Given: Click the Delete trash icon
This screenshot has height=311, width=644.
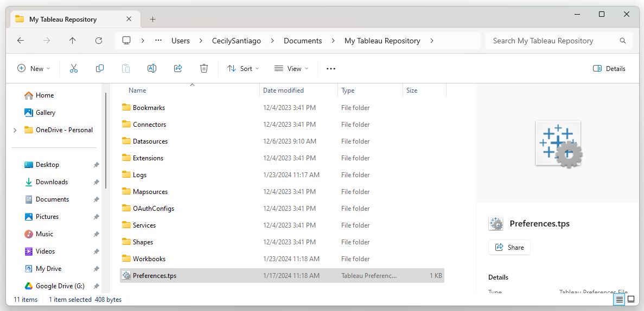Looking at the screenshot, I should (x=203, y=68).
